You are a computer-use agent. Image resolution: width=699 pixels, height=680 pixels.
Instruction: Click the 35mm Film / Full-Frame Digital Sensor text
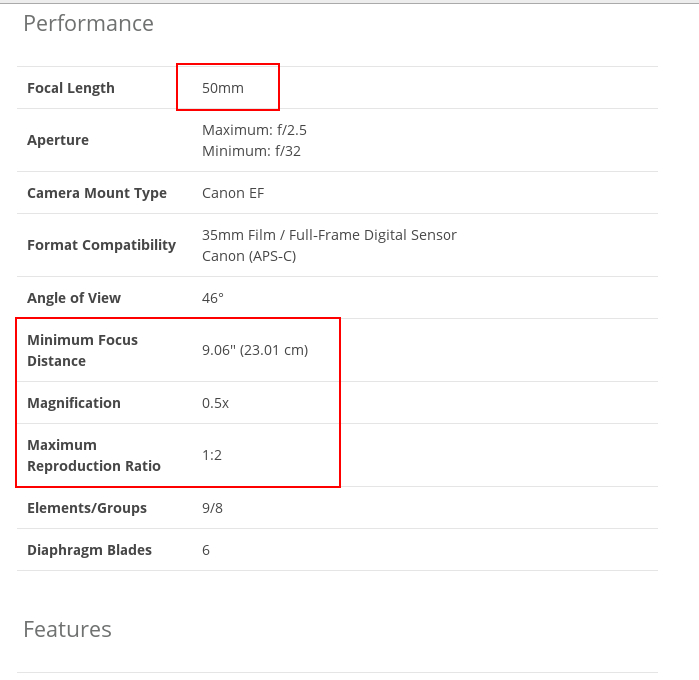(329, 235)
